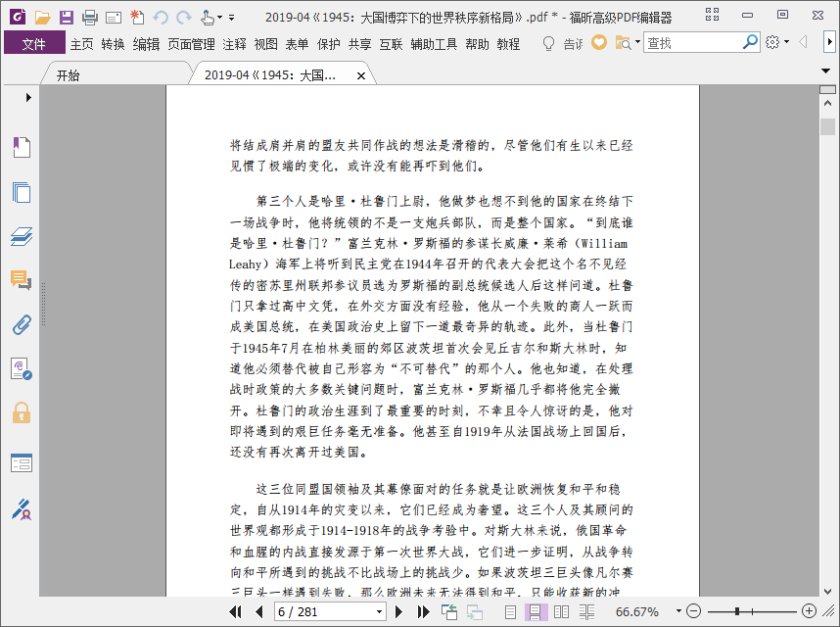Open the Bookmarks panel icon
Image resolution: width=840 pixels, height=627 pixels.
pos(22,147)
